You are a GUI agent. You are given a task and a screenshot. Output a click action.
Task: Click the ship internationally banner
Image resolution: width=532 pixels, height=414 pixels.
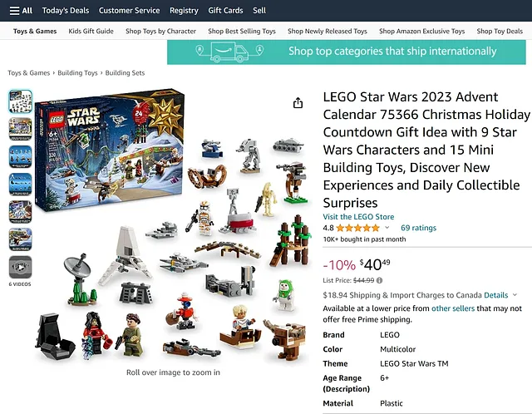[x=347, y=52]
